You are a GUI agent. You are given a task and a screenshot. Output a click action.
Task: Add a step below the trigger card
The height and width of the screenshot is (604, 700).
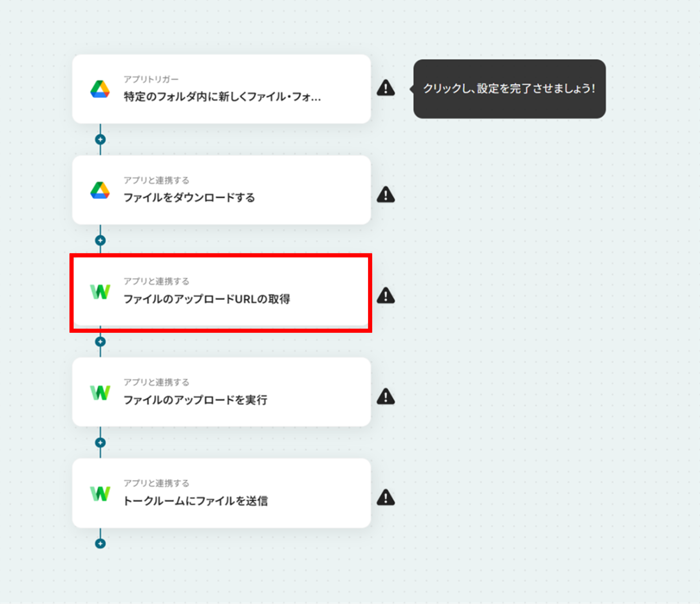point(100,140)
